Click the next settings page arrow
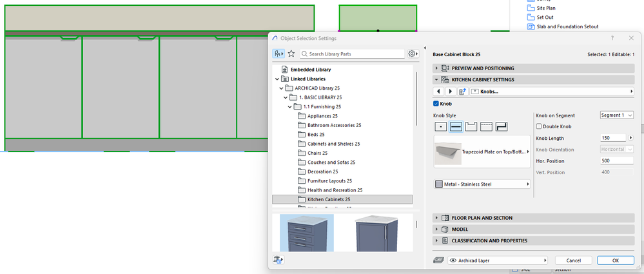This screenshot has width=644, height=274. tap(451, 92)
